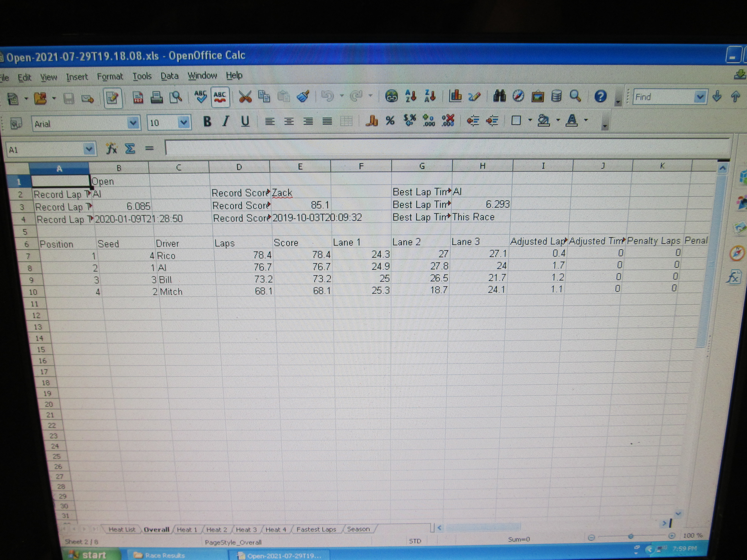Open the Edit menu
The height and width of the screenshot is (560, 747).
24,77
